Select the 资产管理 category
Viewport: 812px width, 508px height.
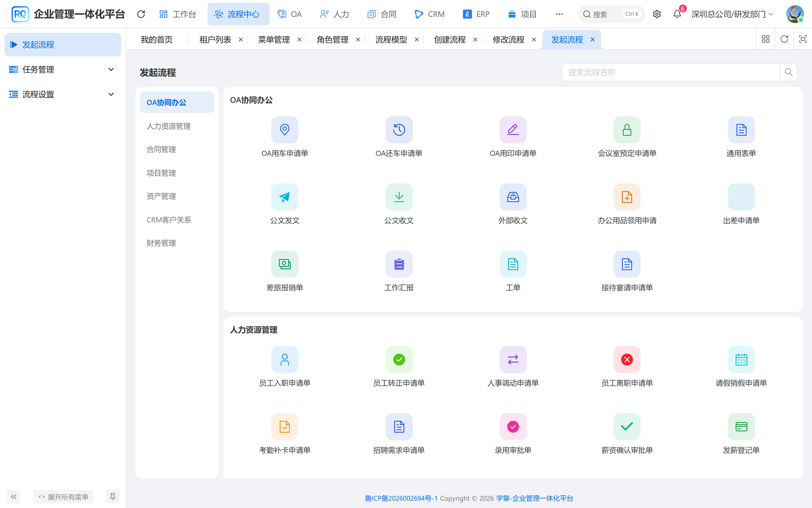[177, 196]
